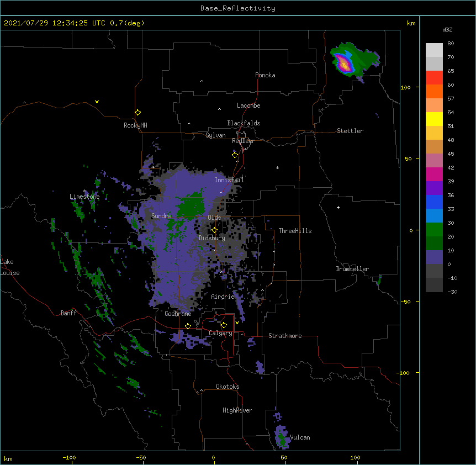476x465 pixels.
Task: Click the RedDeer town label
Action: 243,141
